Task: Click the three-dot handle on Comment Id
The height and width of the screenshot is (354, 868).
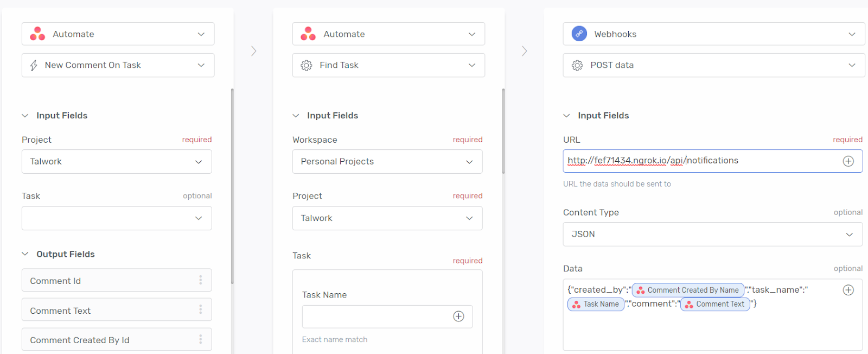Action: 200,280
